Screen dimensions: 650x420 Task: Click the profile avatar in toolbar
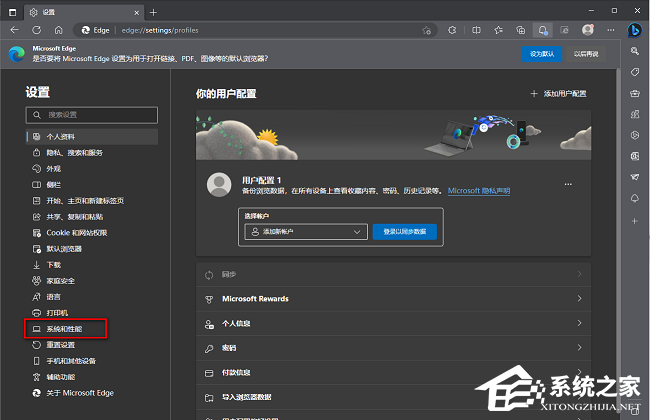pos(588,31)
